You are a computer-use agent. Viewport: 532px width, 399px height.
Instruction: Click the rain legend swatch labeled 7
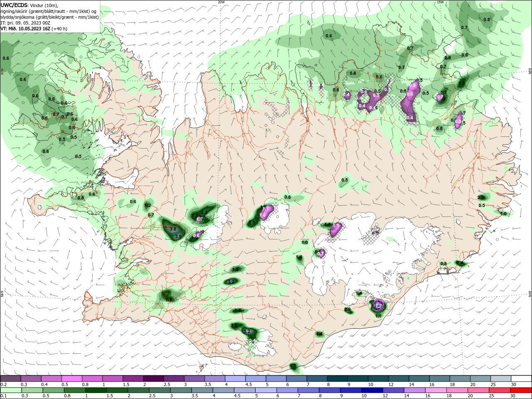tap(308, 390)
